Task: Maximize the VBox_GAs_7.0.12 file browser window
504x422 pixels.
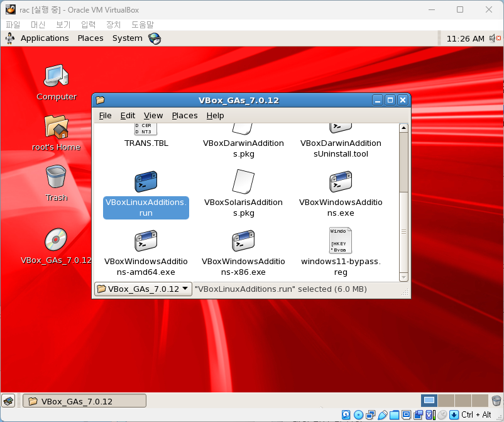Action: [390, 101]
